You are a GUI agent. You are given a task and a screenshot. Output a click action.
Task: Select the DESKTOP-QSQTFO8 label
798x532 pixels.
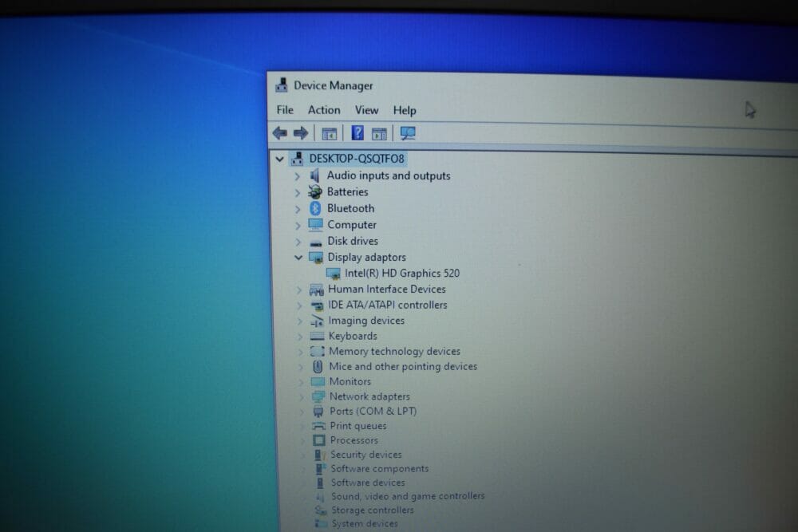pyautogui.click(x=357, y=159)
